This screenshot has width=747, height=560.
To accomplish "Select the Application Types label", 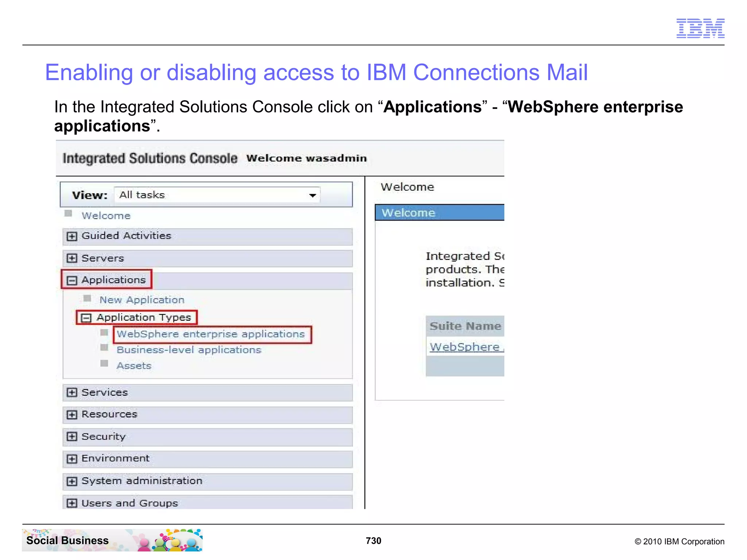I will [144, 318].
